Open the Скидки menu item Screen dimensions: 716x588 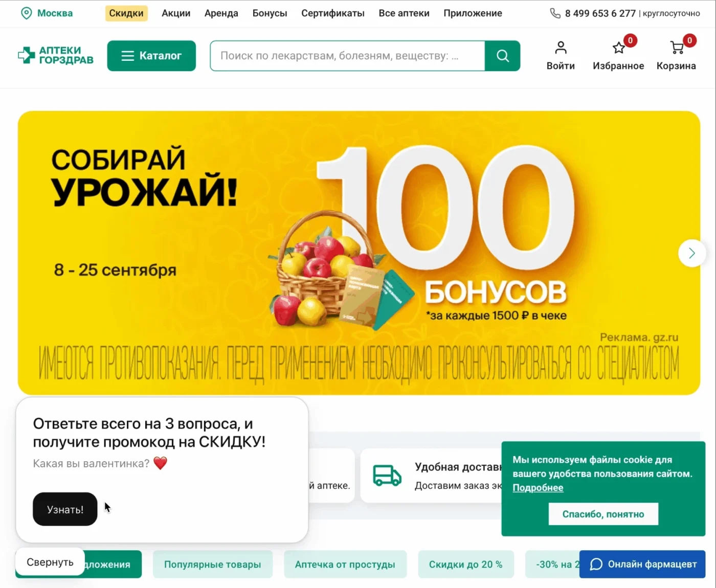point(126,13)
